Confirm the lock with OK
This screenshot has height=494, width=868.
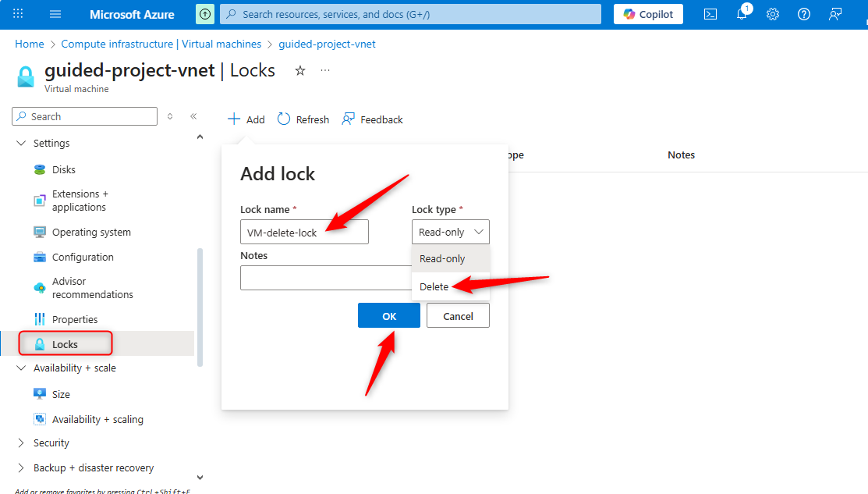[x=389, y=315]
